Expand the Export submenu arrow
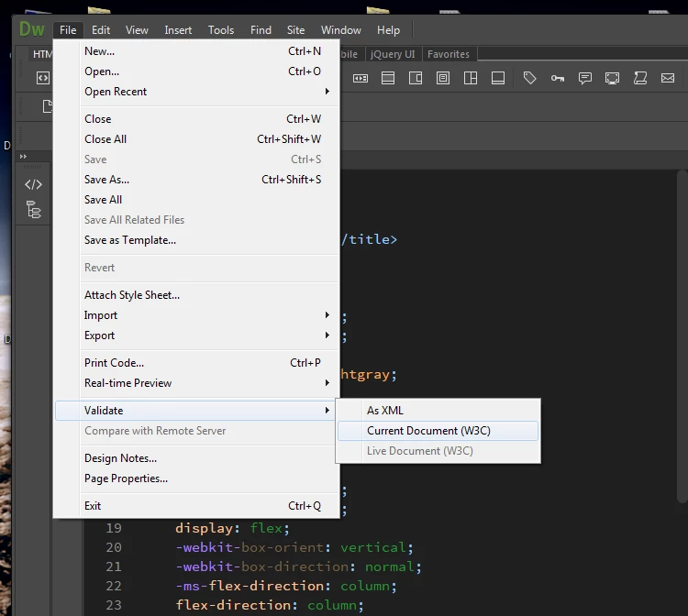The height and width of the screenshot is (616, 688). (x=327, y=335)
